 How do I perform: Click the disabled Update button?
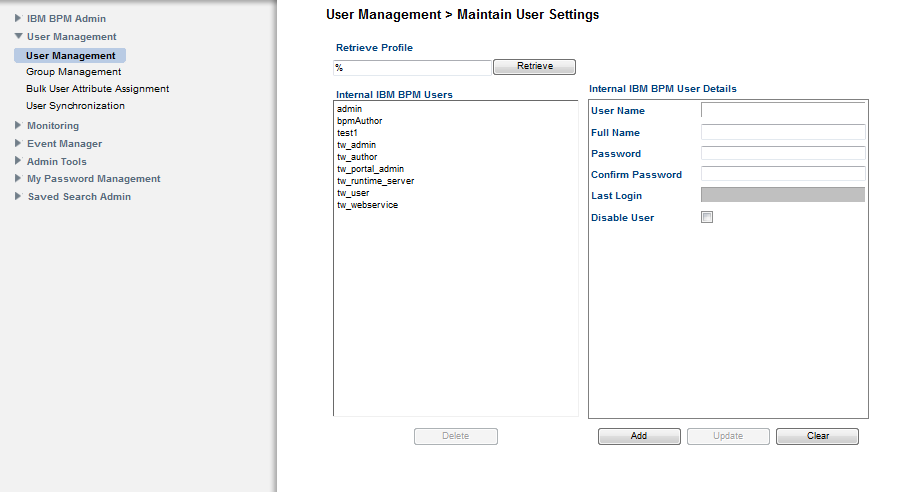(728, 436)
